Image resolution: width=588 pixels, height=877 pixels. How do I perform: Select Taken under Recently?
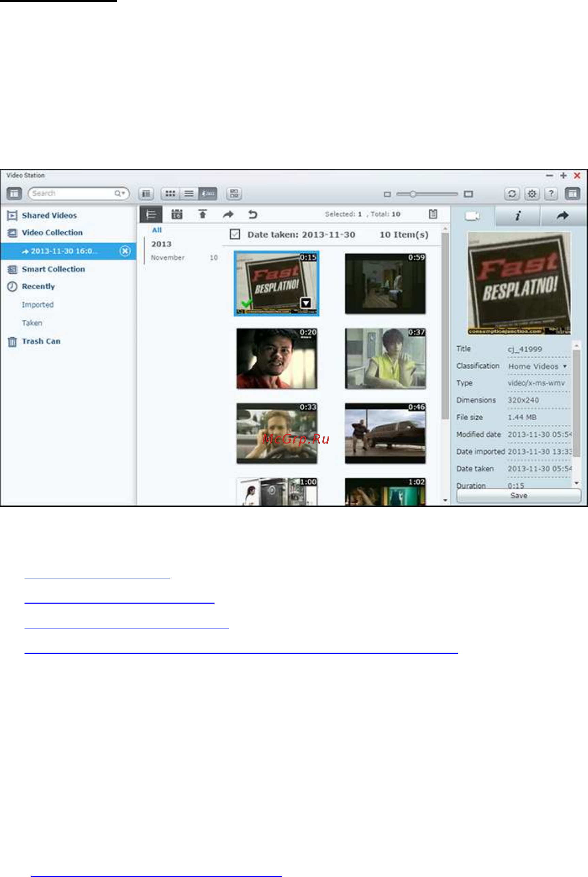point(32,323)
